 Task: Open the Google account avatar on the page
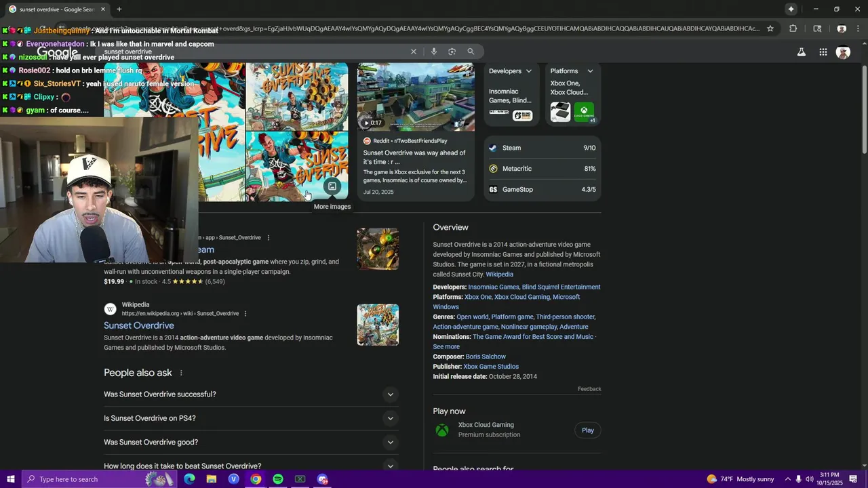[843, 52]
